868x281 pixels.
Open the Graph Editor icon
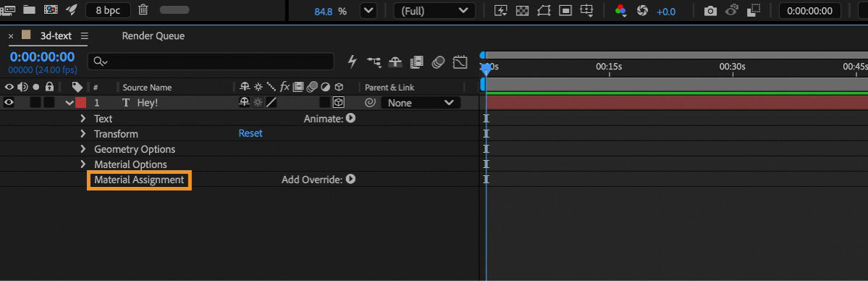pyautogui.click(x=460, y=62)
